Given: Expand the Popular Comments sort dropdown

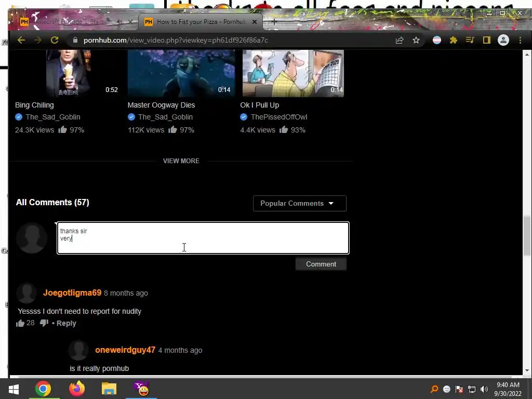Looking at the screenshot, I should click(x=300, y=203).
